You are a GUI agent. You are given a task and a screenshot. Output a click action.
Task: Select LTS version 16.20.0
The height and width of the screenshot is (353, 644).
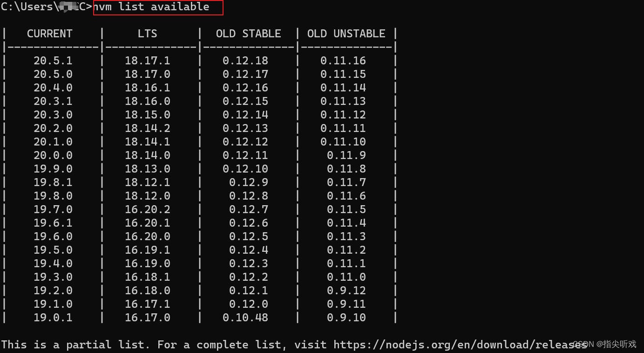pyautogui.click(x=148, y=237)
